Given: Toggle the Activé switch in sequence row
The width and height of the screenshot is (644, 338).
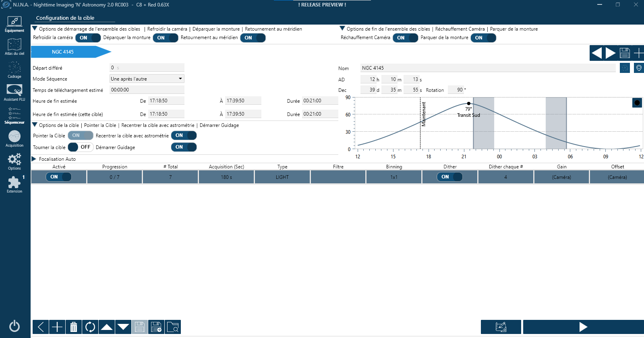Looking at the screenshot, I should click(x=59, y=177).
